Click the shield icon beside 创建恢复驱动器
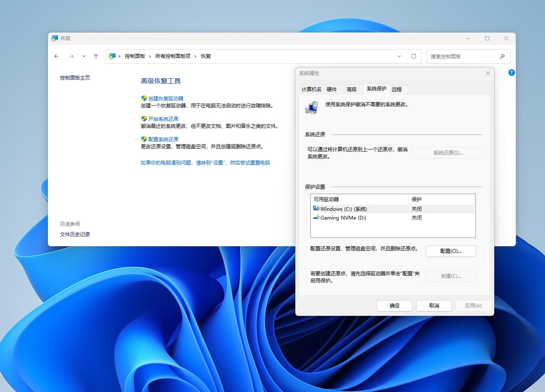545x392 pixels. click(x=143, y=98)
